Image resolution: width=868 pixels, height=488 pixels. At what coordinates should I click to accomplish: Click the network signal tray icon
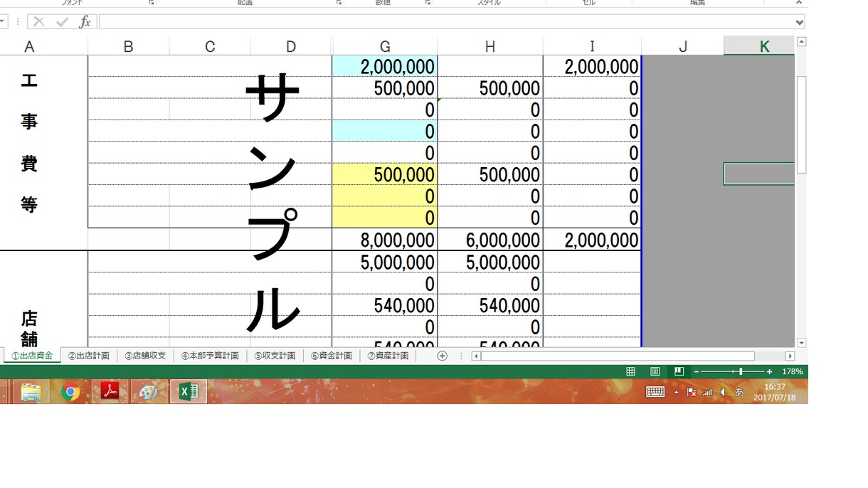click(x=706, y=392)
